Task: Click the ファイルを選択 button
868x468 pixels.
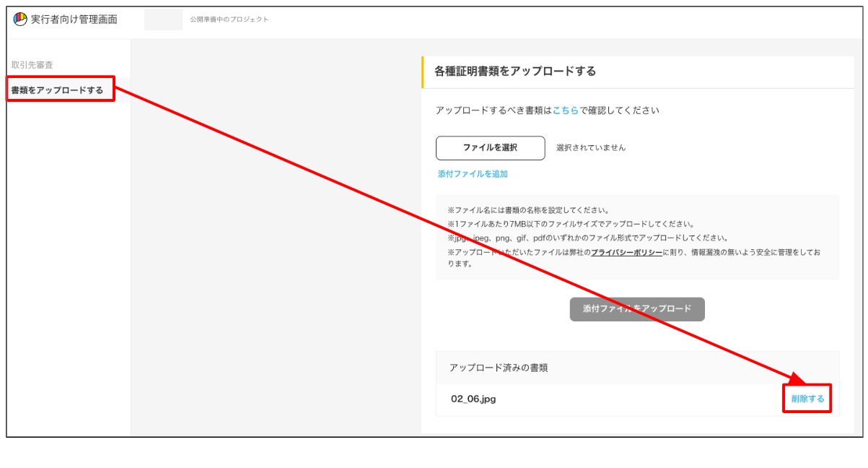Action: (x=490, y=147)
